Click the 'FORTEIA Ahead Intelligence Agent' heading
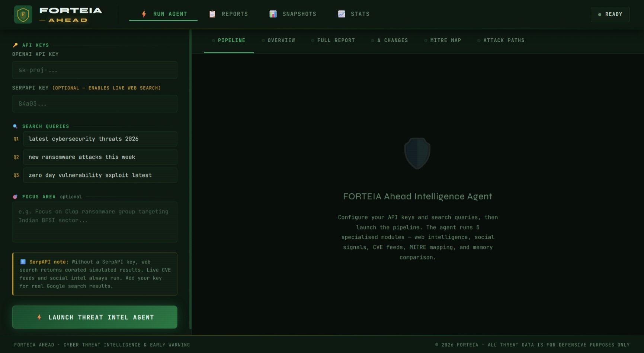Viewport: 644px width, 353px height. [x=417, y=196]
